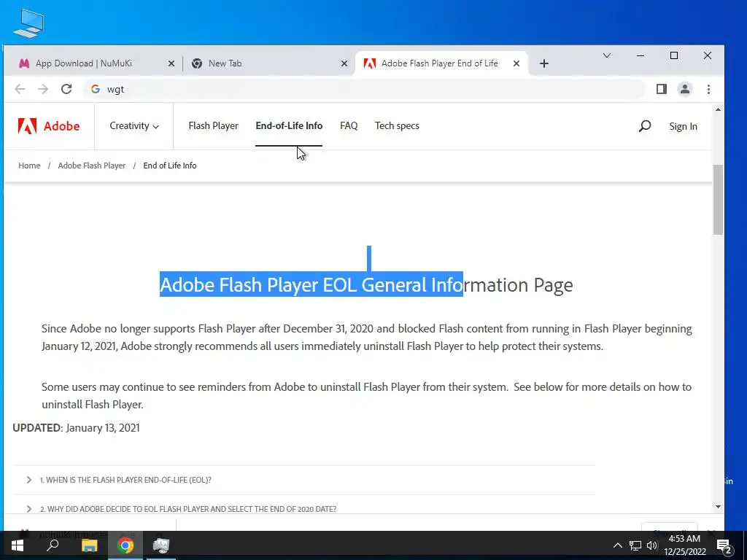This screenshot has height=560, width=747.
Task: Open a new browser tab
Action: tap(544, 63)
